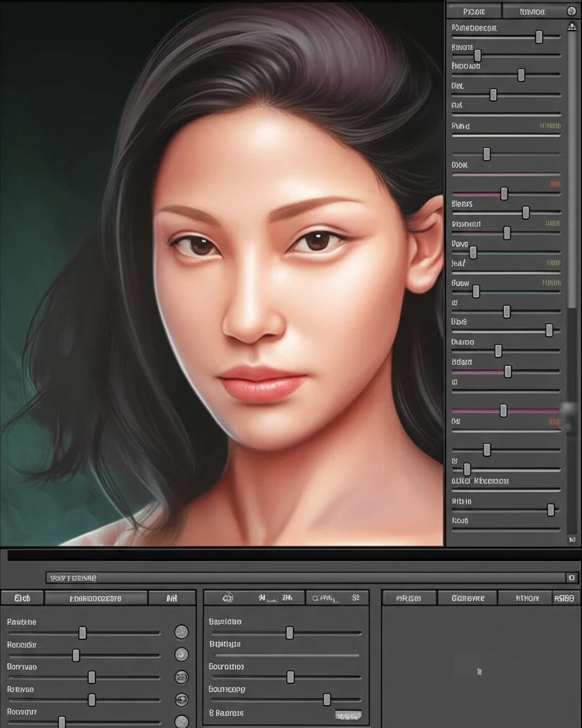This screenshot has width=582, height=728.
Task: Click the second round icon in bottom-left panel
Action: click(181, 655)
